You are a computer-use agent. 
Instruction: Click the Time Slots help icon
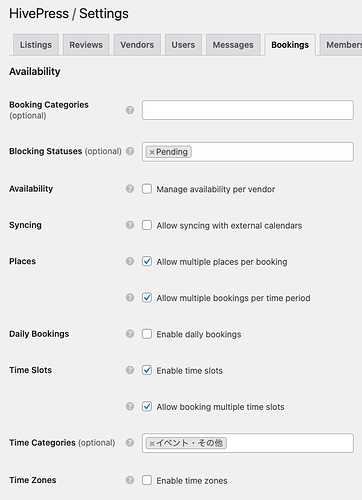tap(130, 370)
